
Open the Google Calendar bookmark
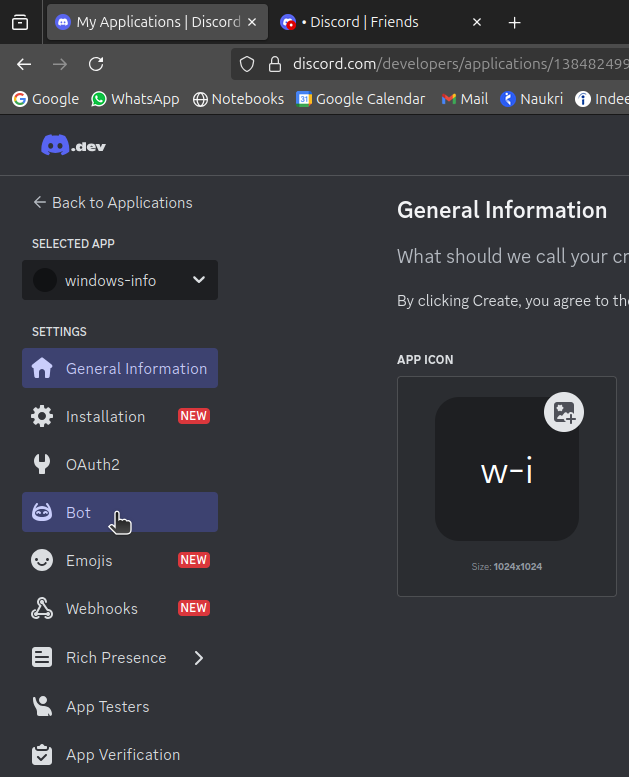point(361,99)
